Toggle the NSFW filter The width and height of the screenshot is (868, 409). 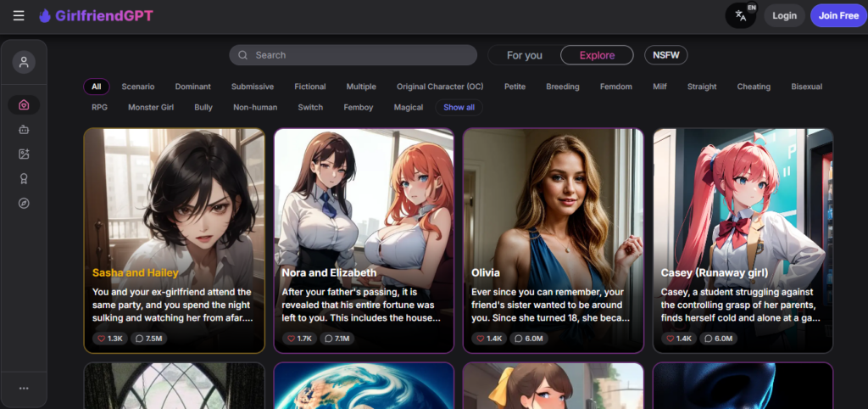point(666,55)
